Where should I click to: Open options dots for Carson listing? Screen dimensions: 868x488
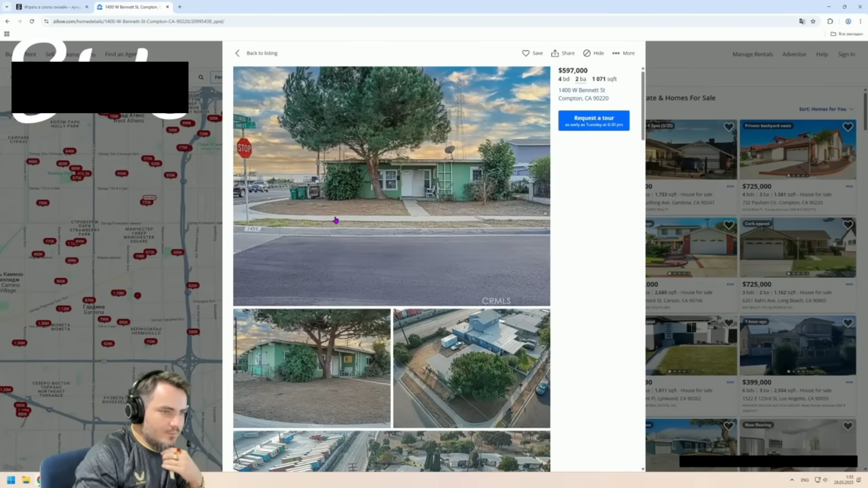tap(730, 284)
